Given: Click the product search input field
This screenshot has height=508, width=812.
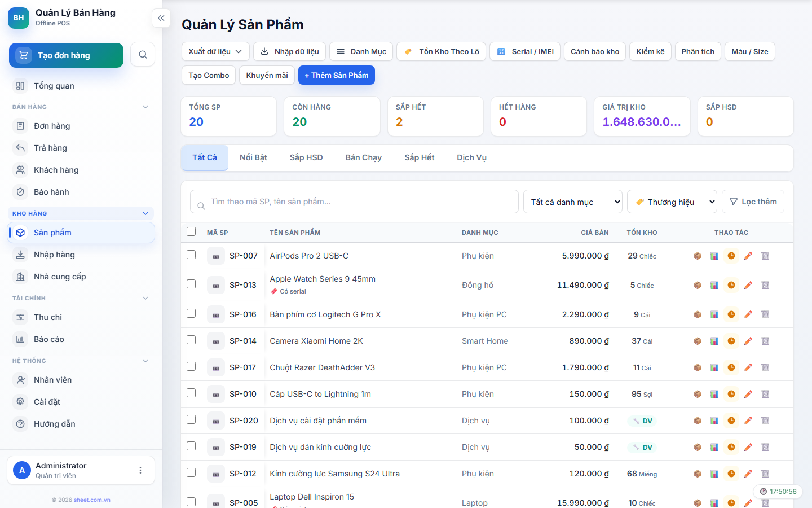Looking at the screenshot, I should click(354, 202).
